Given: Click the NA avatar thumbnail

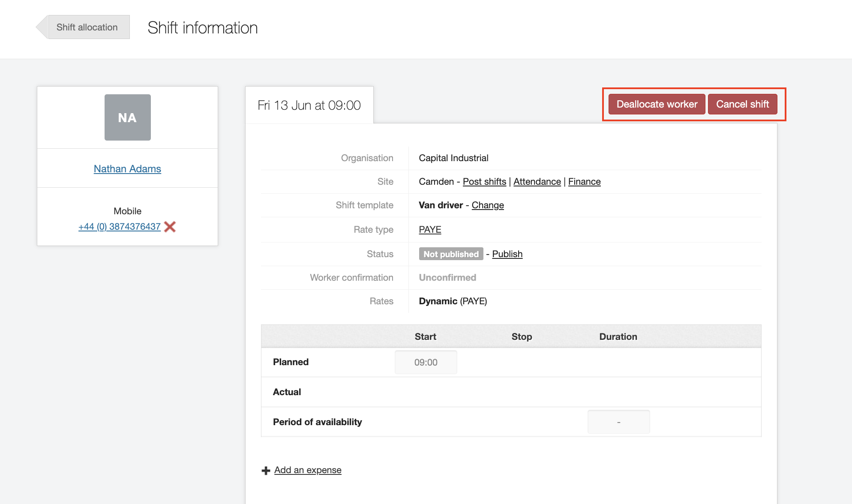Looking at the screenshot, I should pyautogui.click(x=128, y=117).
